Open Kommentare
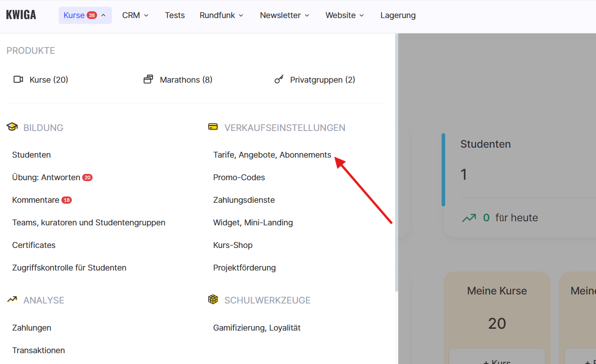 click(x=36, y=200)
